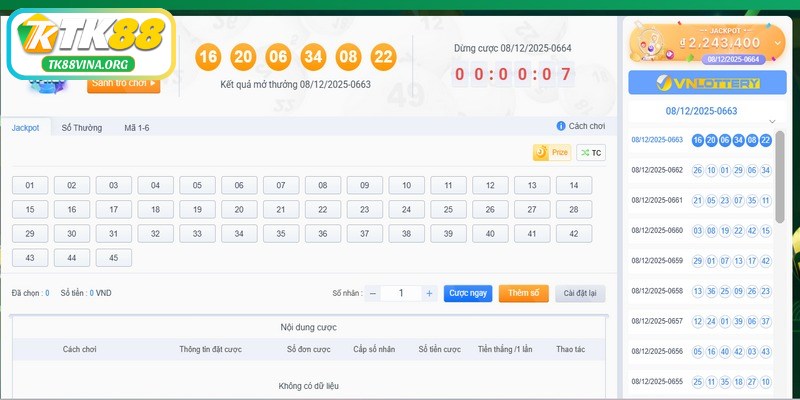The height and width of the screenshot is (400, 800).
Task: Select number 14 in the grid
Action: (574, 185)
